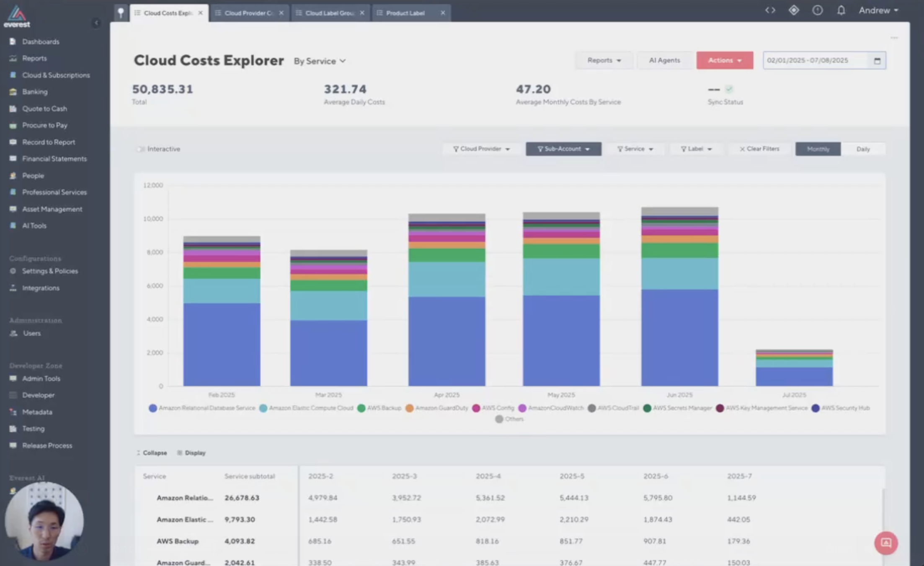This screenshot has height=566, width=924.
Task: Click the table Display button
Action: [191, 453]
